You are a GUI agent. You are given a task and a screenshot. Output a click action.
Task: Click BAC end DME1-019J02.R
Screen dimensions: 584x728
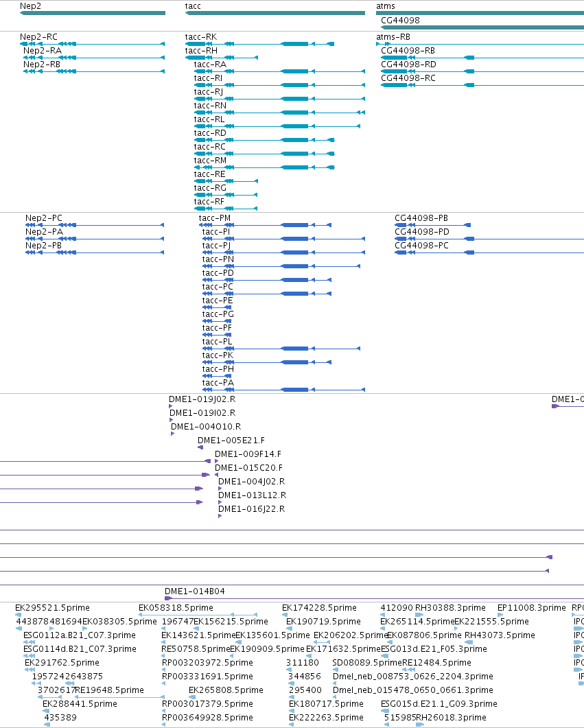(202, 399)
